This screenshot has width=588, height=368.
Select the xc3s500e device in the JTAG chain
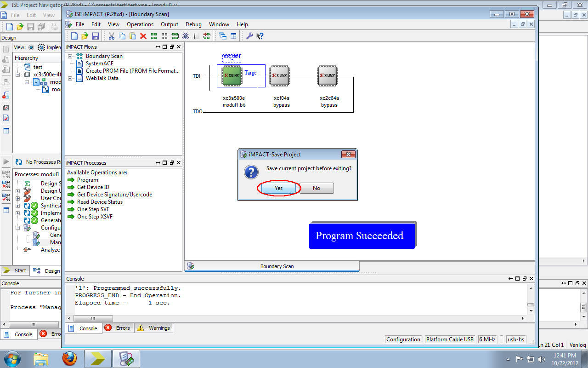tap(231, 75)
